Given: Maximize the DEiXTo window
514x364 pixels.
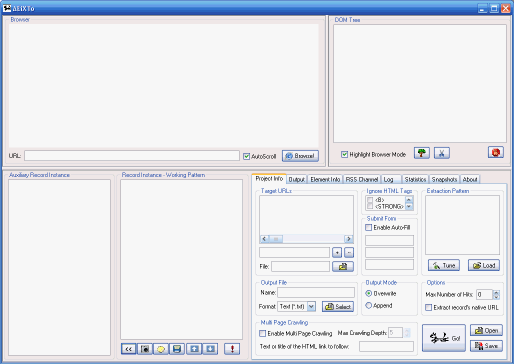Looking at the screenshot, I should 494,8.
